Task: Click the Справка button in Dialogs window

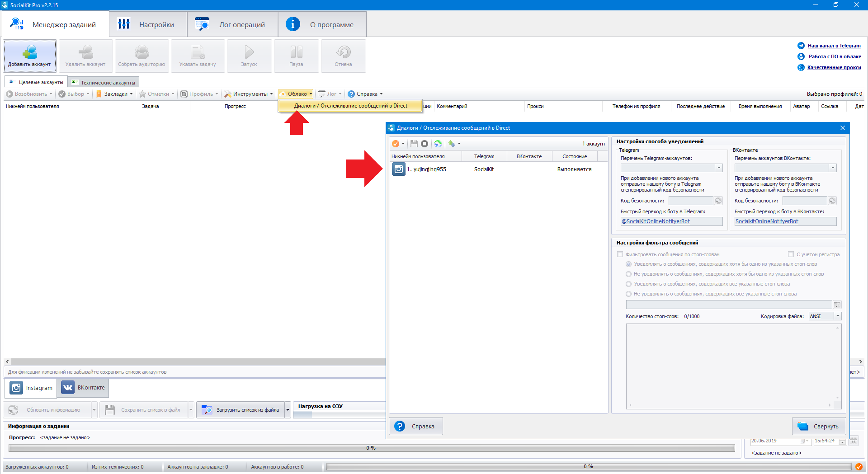Action: [416, 426]
